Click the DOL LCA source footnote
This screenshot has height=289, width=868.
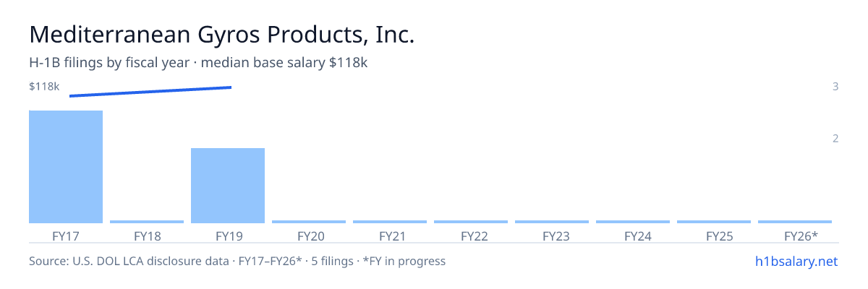pos(237,261)
